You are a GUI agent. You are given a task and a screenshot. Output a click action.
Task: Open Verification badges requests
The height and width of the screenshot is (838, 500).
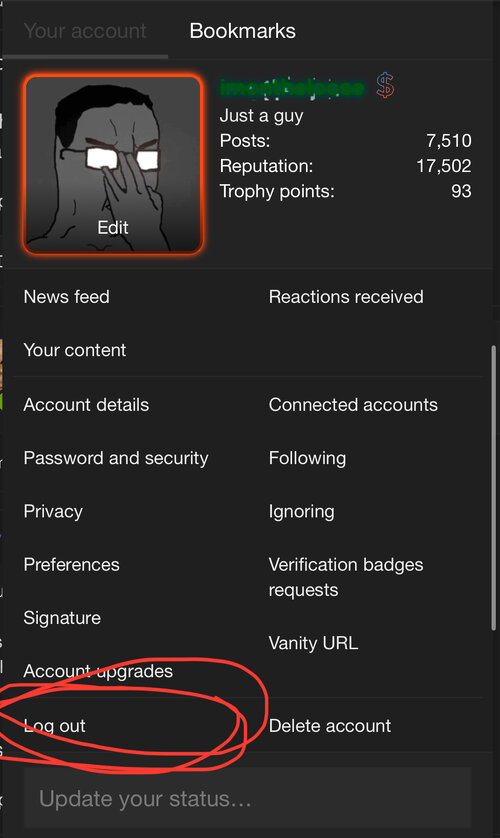tap(346, 577)
